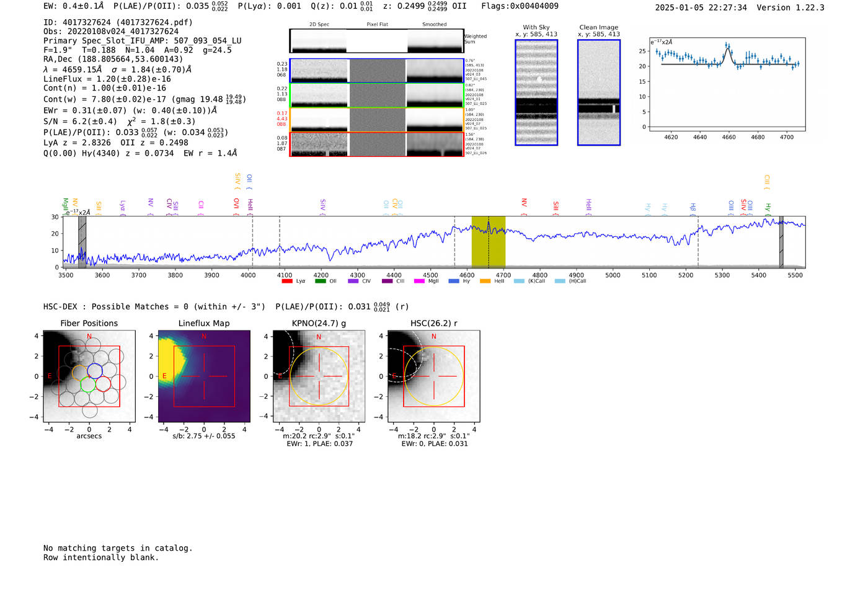Click the 'Row intentionally blank.' text
The width and height of the screenshot is (868, 591).
[x=101, y=558]
